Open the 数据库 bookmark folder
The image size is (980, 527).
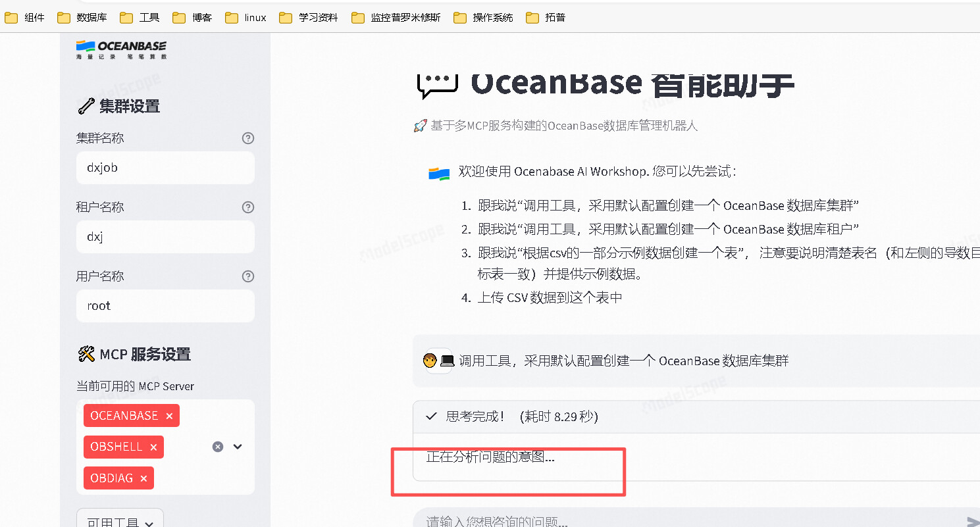[82, 18]
